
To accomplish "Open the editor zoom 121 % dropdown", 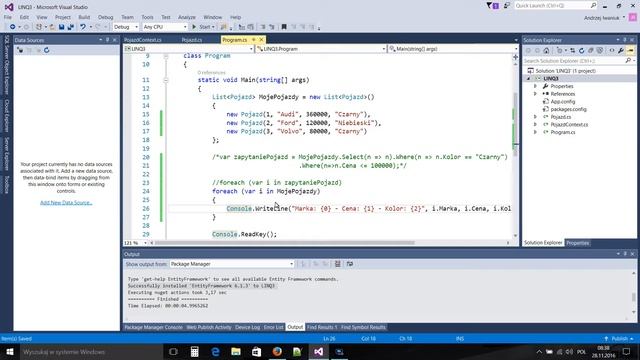I will (x=136, y=243).
